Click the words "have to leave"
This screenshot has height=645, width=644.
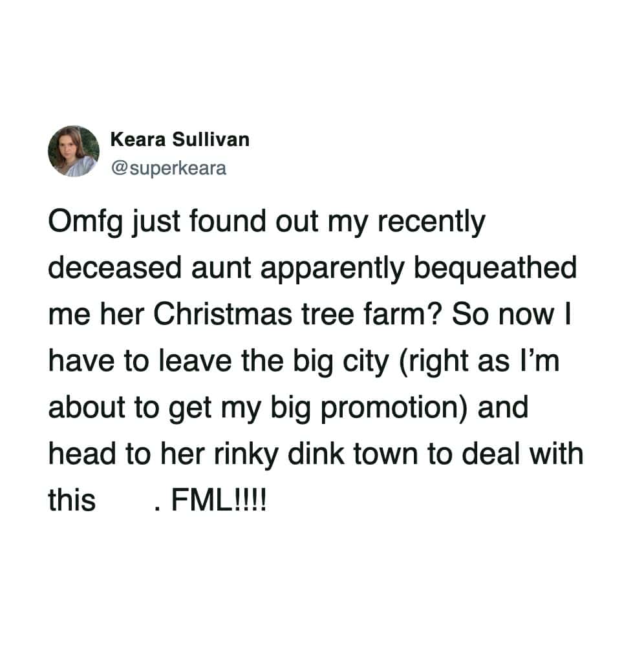coord(127,362)
